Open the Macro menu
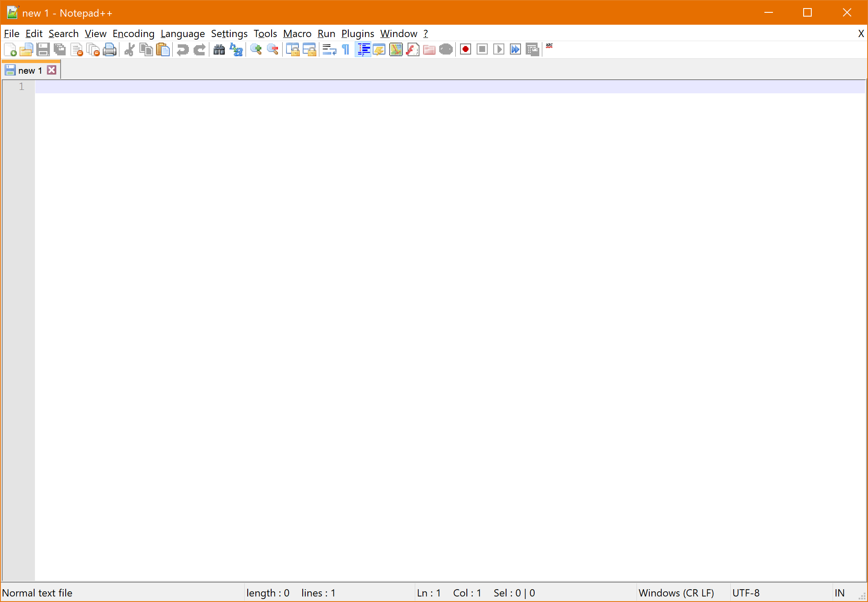Image resolution: width=868 pixels, height=602 pixels. pos(297,34)
